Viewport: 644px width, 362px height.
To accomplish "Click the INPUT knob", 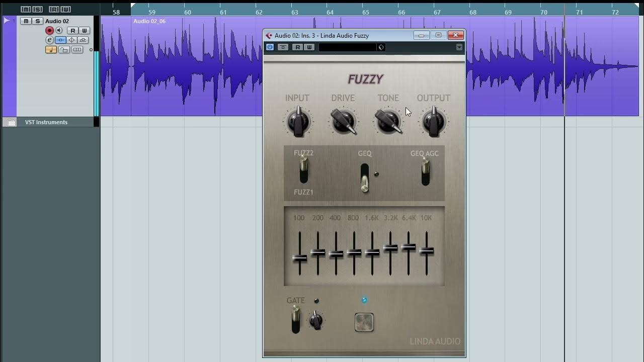I will click(298, 122).
